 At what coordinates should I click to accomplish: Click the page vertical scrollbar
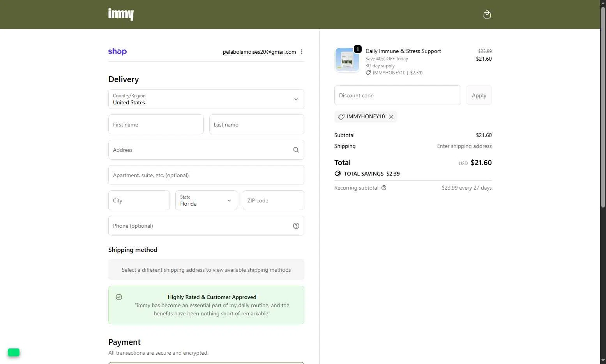click(603, 107)
